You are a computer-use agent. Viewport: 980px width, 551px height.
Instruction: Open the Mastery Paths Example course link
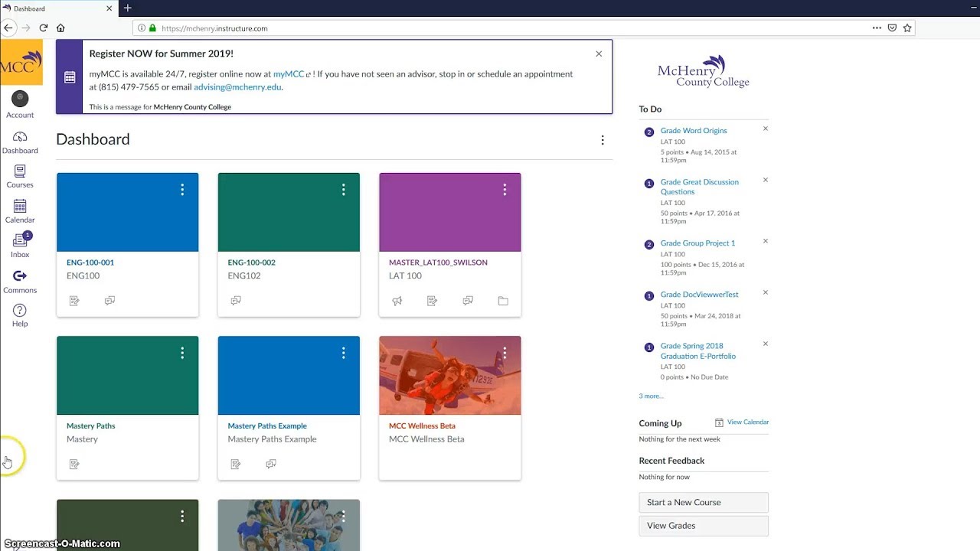[267, 426]
